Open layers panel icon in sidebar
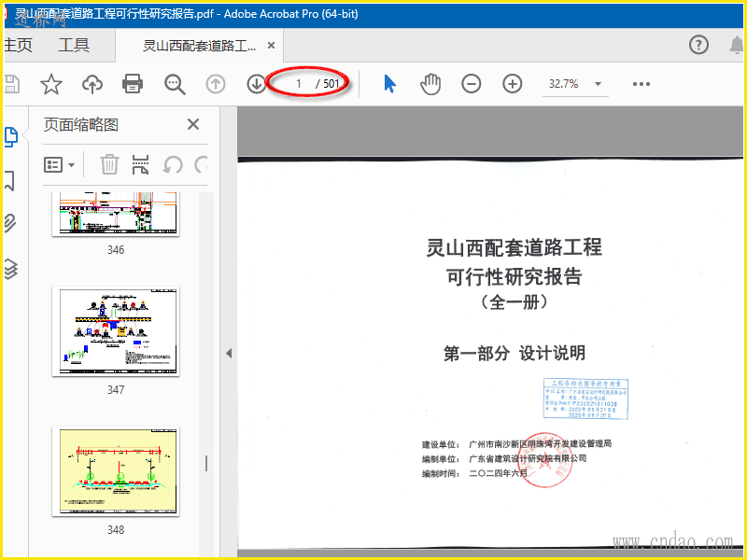The width and height of the screenshot is (747, 560). (x=10, y=269)
